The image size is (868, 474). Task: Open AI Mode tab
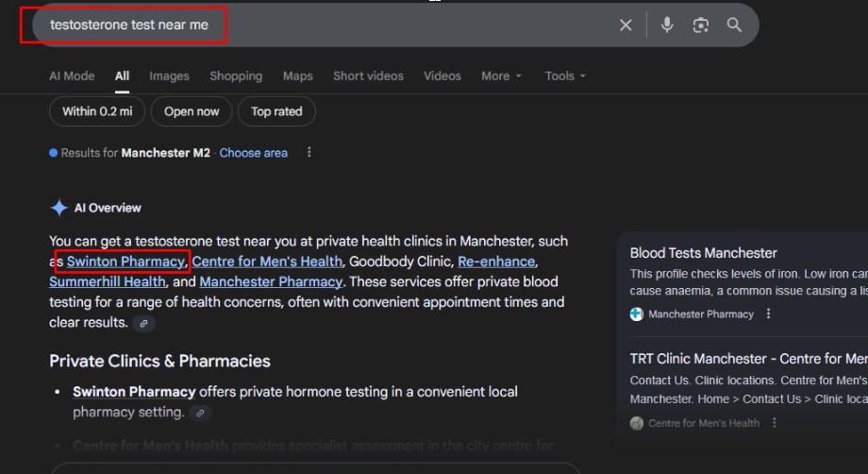72,76
